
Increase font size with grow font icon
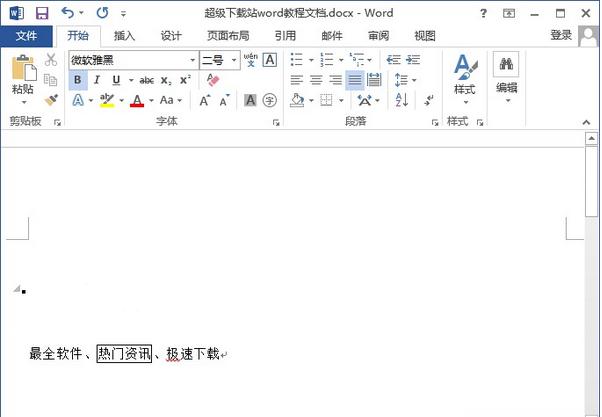(x=205, y=101)
